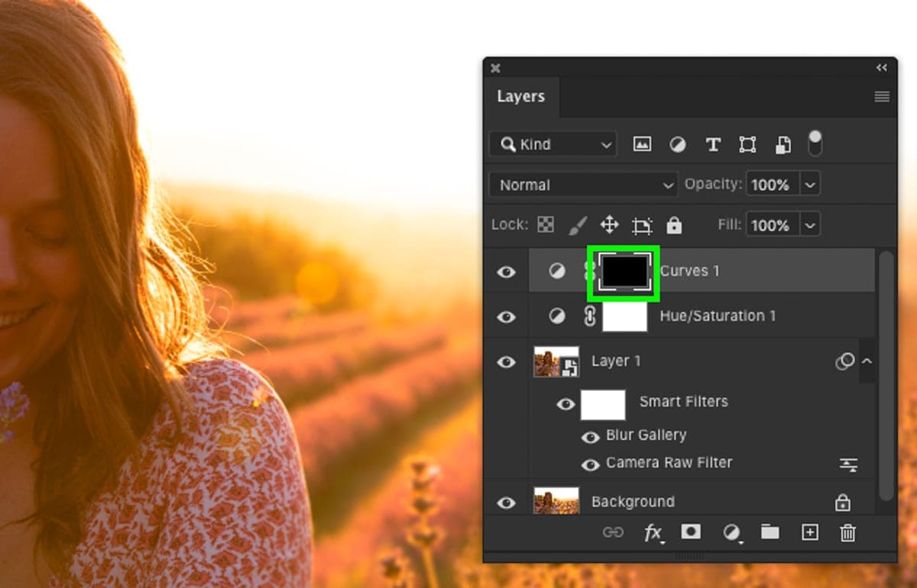The width and height of the screenshot is (917, 588).
Task: Select the Smart Filters mask thumbnail
Action: click(x=603, y=405)
